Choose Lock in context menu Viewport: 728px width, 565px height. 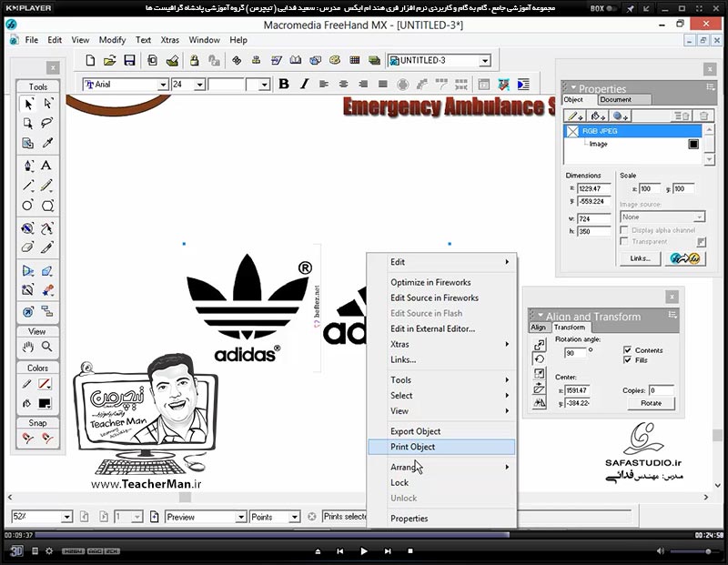pos(441,482)
